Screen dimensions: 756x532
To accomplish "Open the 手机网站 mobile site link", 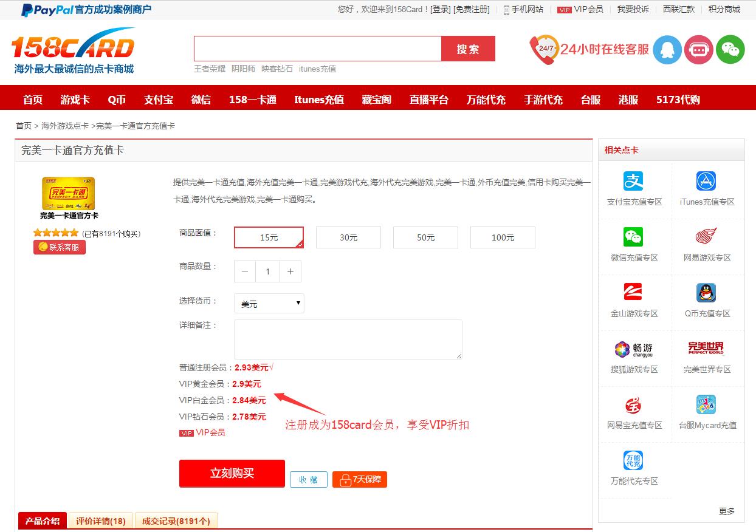I will pyautogui.click(x=523, y=9).
